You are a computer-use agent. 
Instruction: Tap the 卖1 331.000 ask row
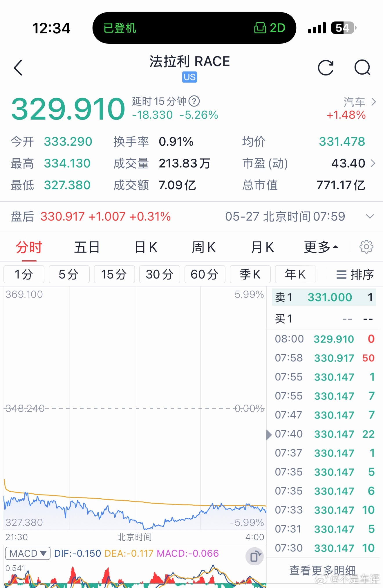pos(324,297)
